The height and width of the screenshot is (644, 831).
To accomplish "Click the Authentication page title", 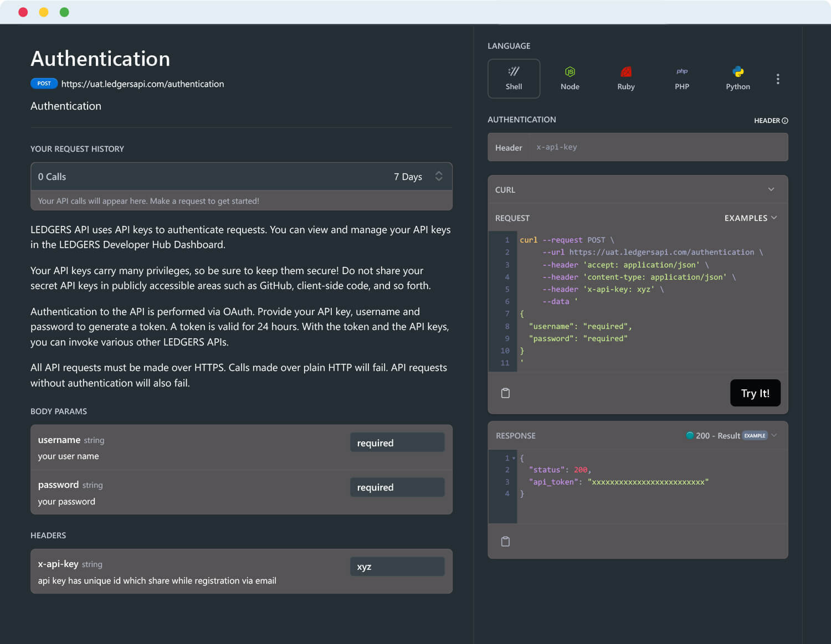I will pos(100,59).
